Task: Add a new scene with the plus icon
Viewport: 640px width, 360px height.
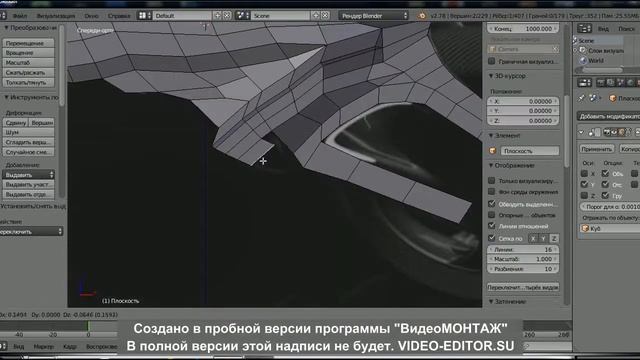Action: tap(316, 16)
